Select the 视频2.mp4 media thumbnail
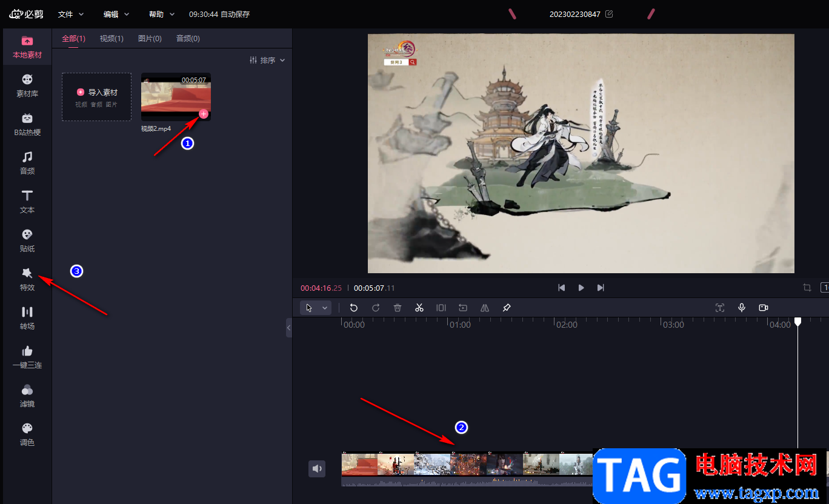This screenshot has width=829, height=504. tap(176, 97)
